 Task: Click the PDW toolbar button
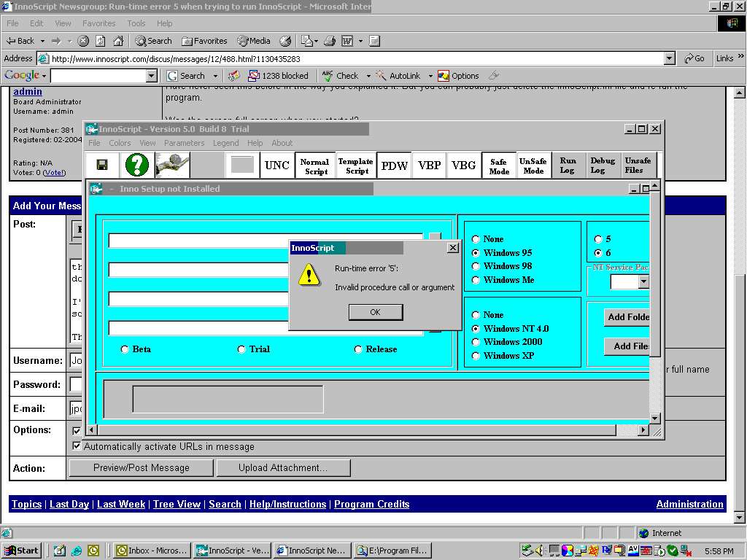click(395, 166)
